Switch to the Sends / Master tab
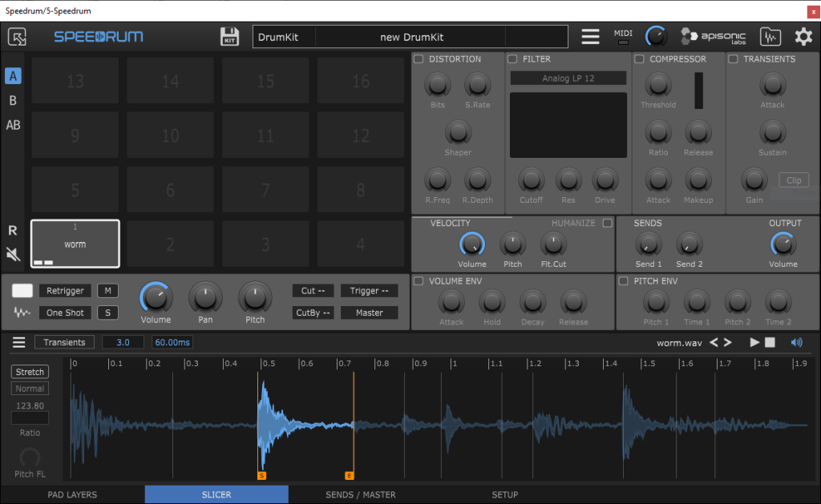 click(361, 494)
